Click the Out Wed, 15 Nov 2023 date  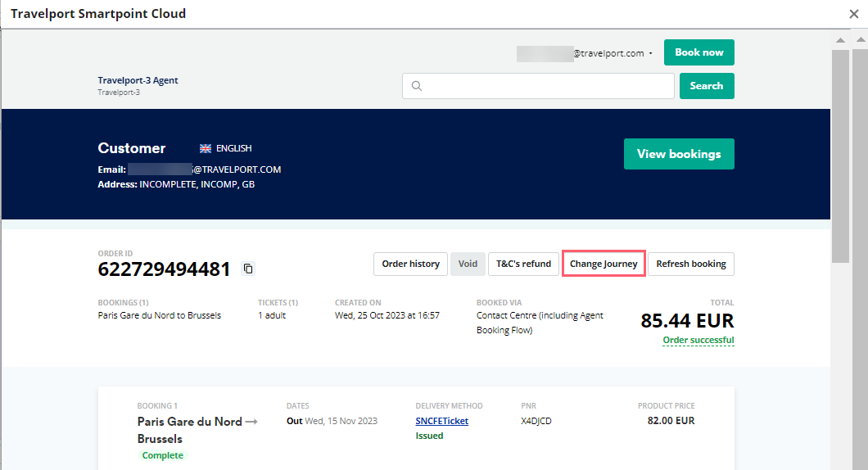coord(332,421)
